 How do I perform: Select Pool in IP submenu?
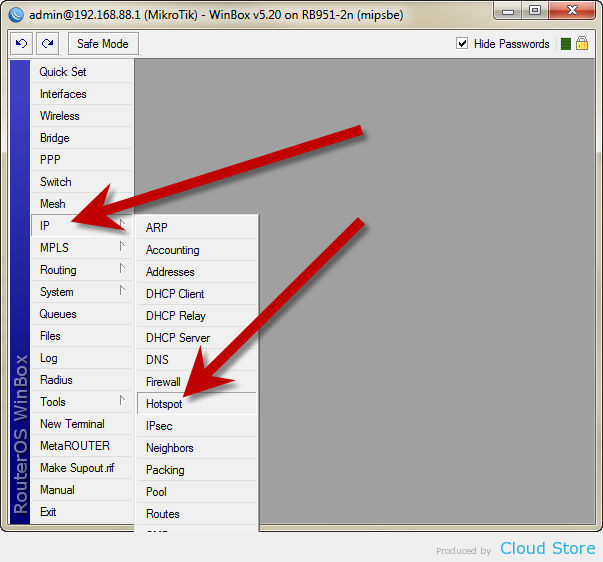click(197, 492)
